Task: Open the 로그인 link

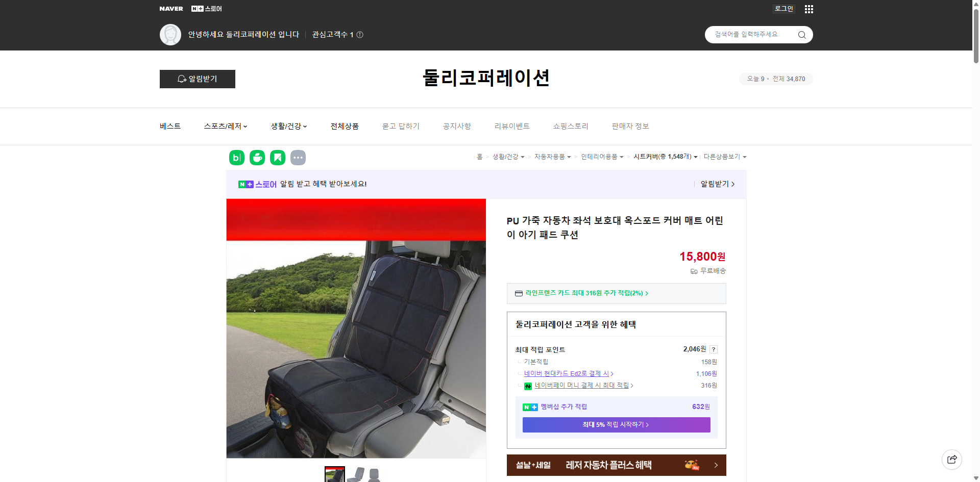Action: click(x=783, y=9)
